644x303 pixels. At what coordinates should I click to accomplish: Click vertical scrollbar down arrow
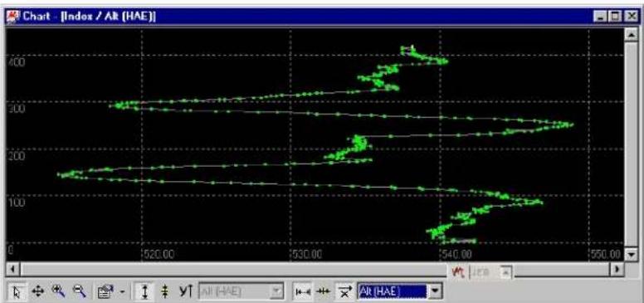tap(631, 255)
